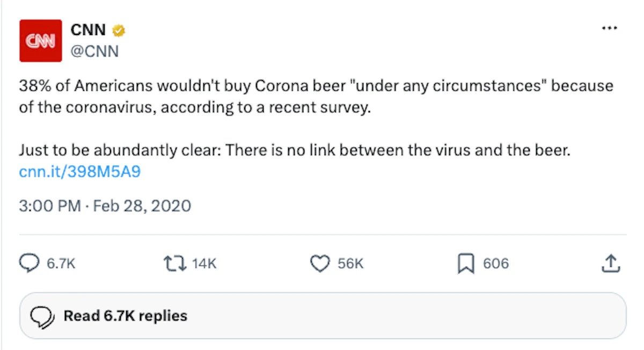The width and height of the screenshot is (644, 350).
Task: Open the @CNN handle link
Action: coord(94,52)
